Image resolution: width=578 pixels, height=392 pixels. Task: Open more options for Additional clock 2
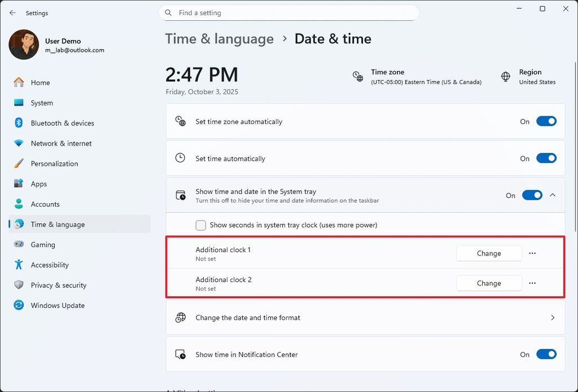click(x=532, y=283)
